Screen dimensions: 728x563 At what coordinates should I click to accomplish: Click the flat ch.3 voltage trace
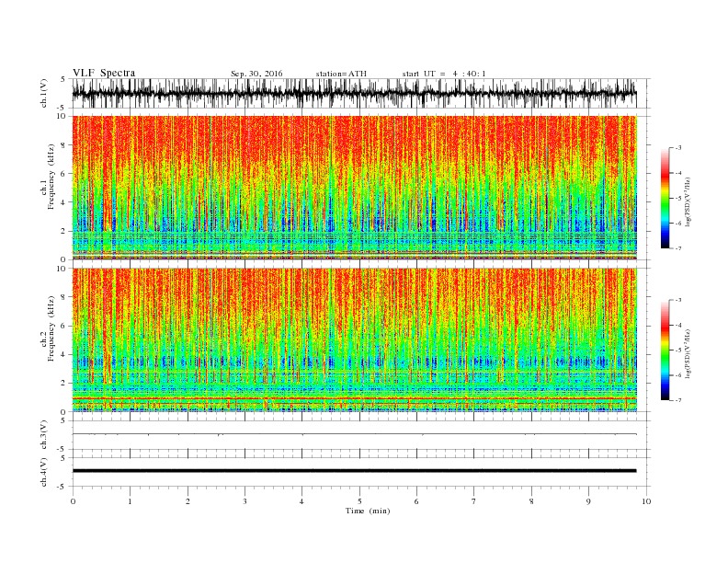pyautogui.click(x=354, y=434)
